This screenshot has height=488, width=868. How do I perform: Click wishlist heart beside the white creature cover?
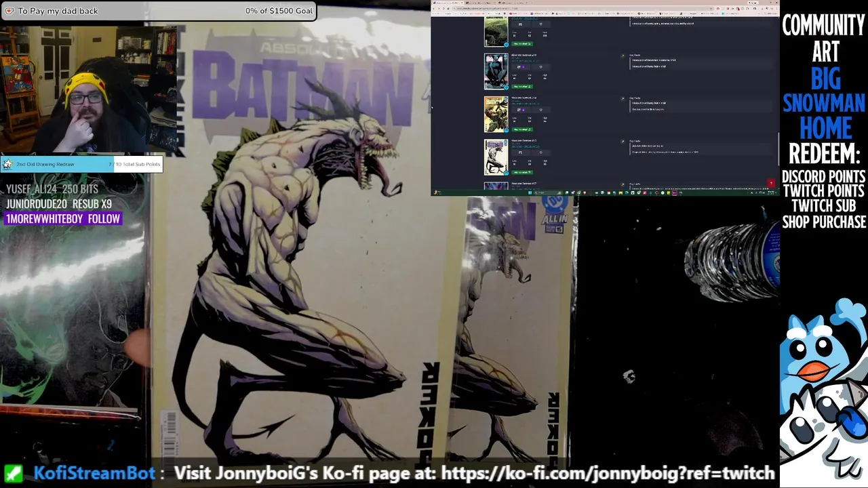tap(540, 152)
